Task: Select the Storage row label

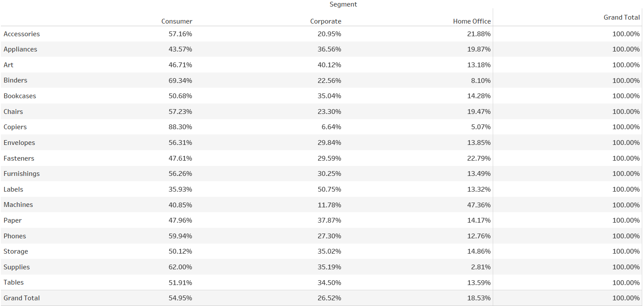Action: click(16, 251)
